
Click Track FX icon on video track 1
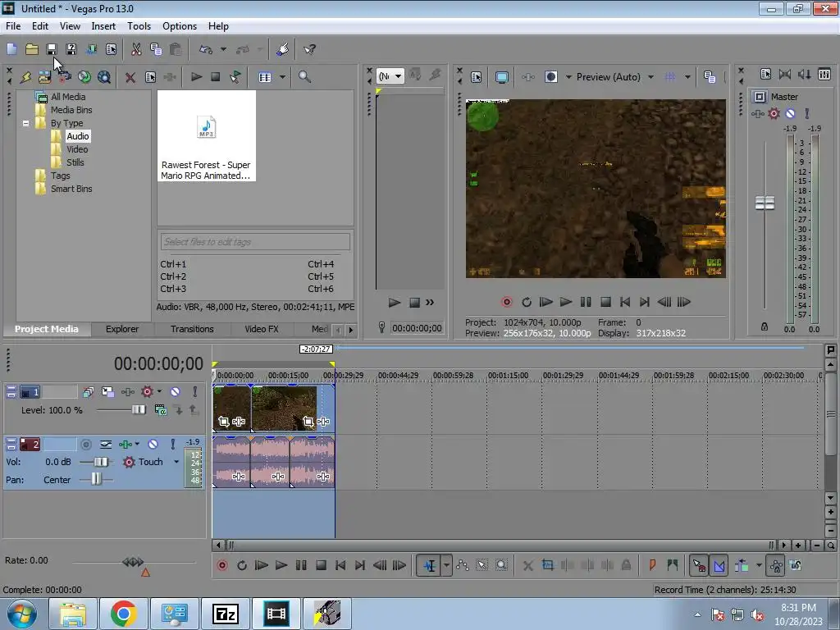tap(127, 392)
